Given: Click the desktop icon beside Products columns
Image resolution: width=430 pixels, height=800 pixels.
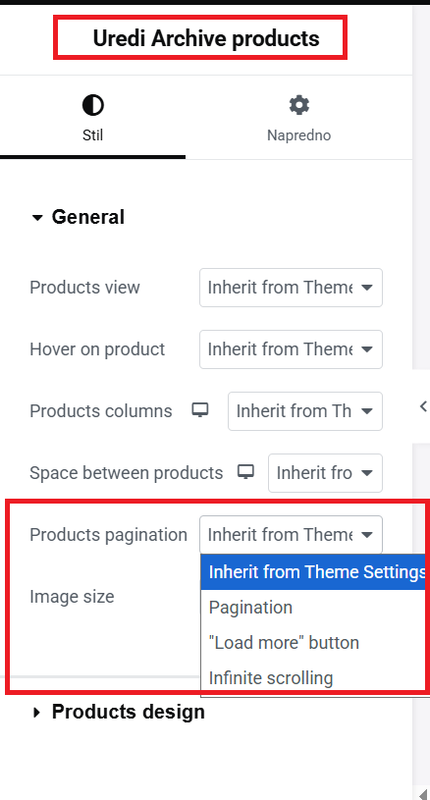Looking at the screenshot, I should [200, 410].
